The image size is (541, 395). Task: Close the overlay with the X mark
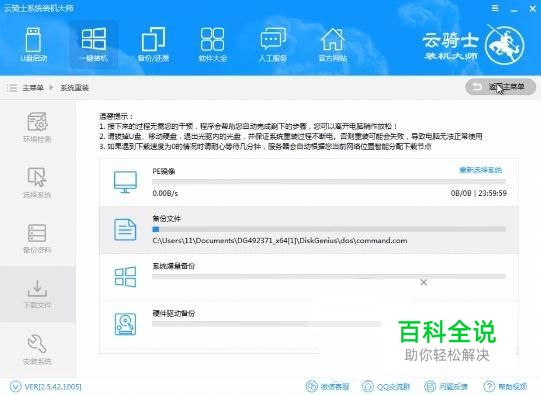pos(424,283)
